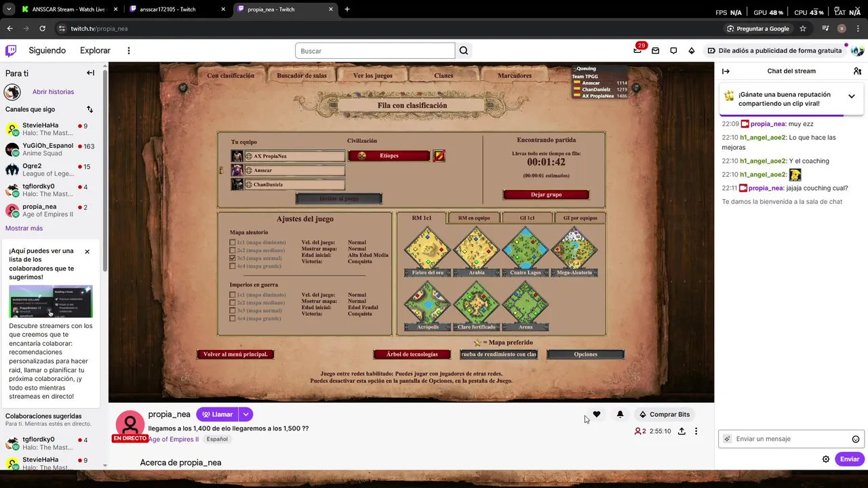Collapse the left sidebar
This screenshot has width=868, height=488.
pyautogui.click(x=90, y=73)
